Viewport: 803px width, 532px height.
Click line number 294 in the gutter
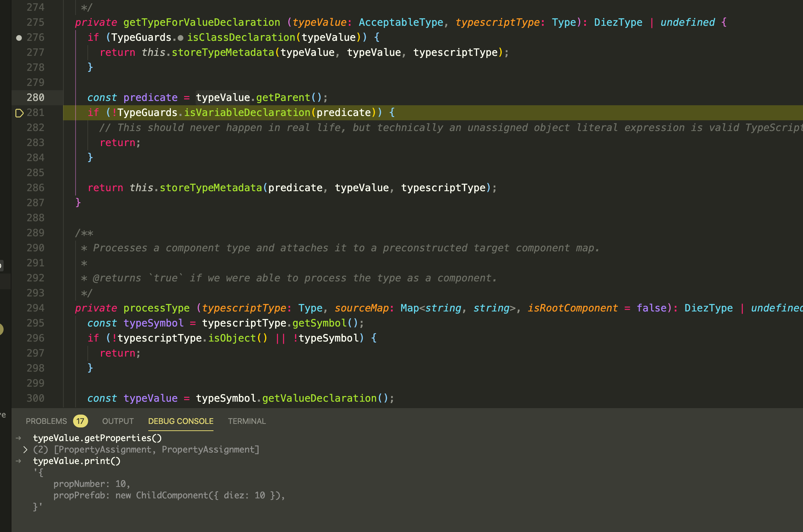(x=35, y=308)
